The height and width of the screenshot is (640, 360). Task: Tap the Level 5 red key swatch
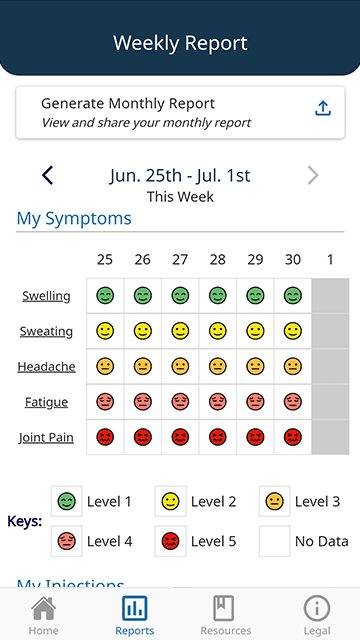coord(170,541)
